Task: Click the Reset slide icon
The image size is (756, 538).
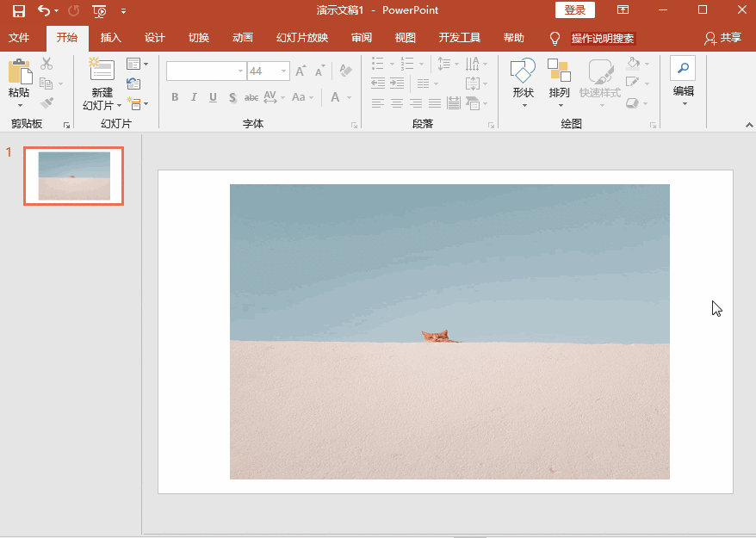Action: (133, 83)
